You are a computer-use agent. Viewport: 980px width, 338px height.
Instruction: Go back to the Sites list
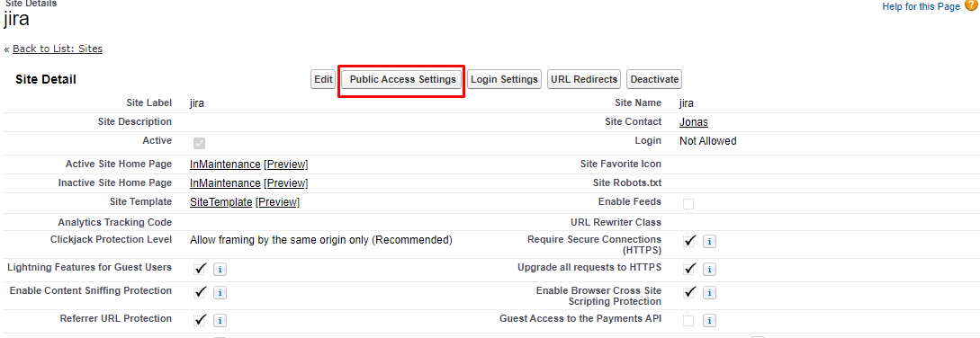(x=58, y=49)
